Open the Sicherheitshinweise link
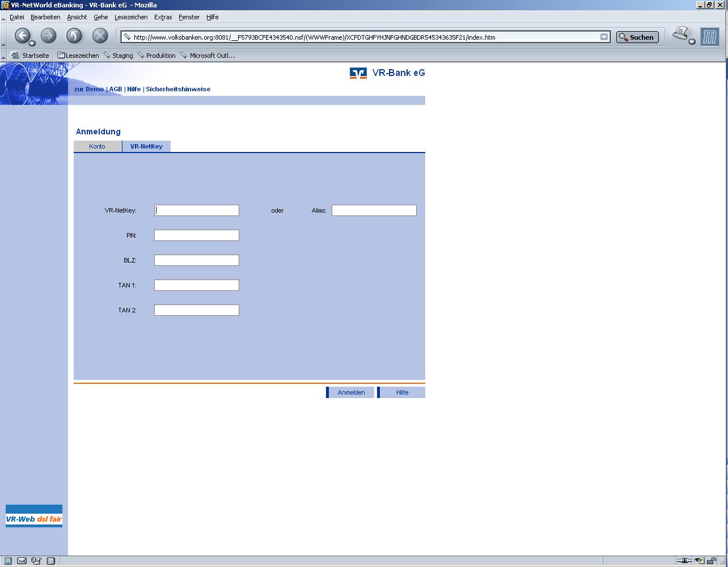 pos(178,89)
